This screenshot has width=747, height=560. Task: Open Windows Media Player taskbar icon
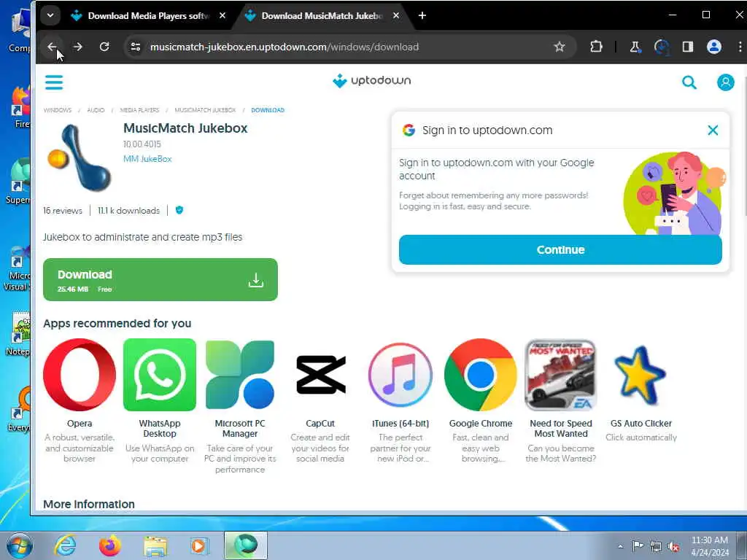tap(198, 545)
